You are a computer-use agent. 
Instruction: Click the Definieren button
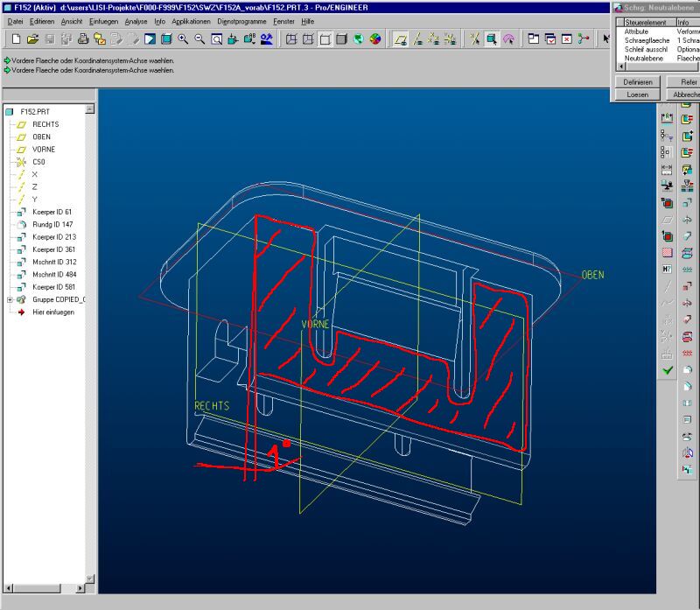[x=638, y=82]
